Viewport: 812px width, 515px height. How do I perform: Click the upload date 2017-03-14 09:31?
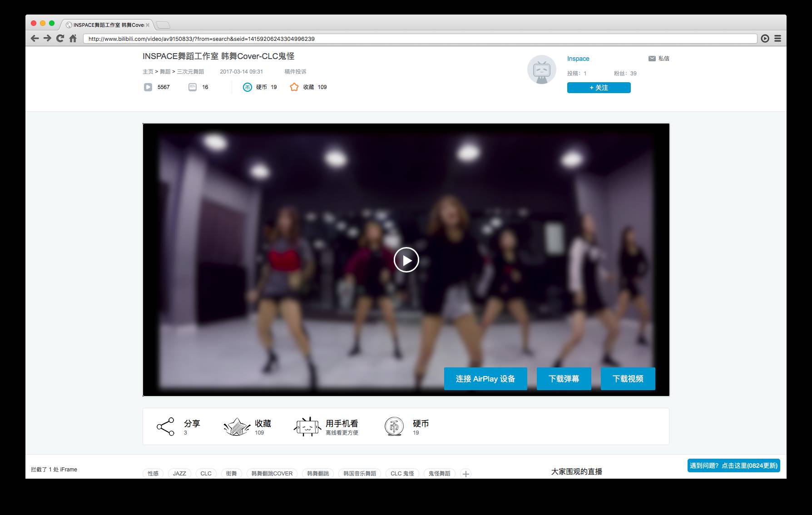coord(242,72)
